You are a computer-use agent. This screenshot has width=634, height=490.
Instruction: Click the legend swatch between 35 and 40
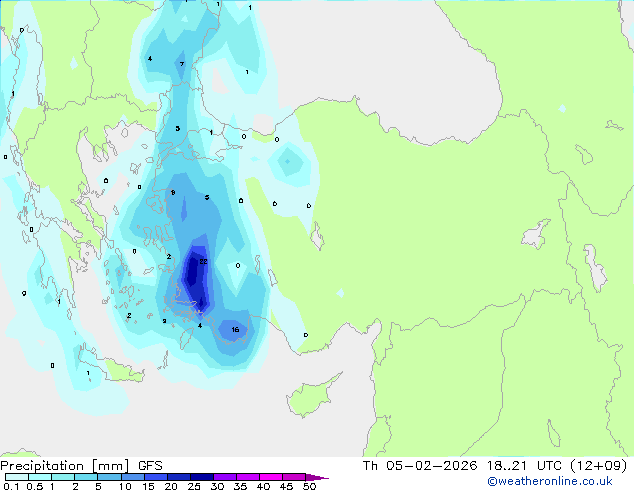coord(247,477)
